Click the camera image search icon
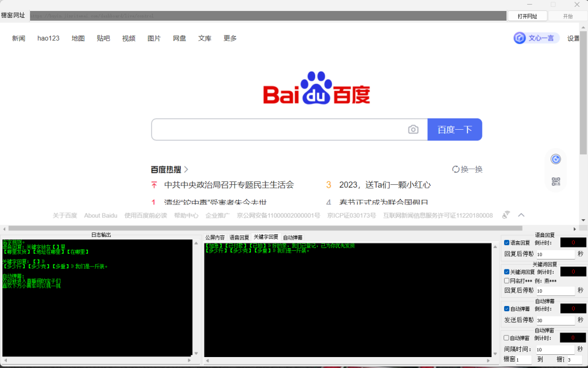 (x=413, y=130)
